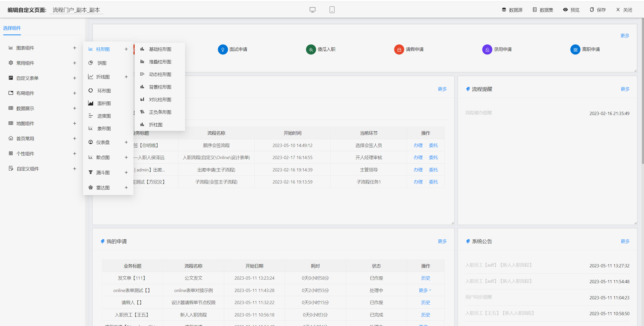
Task: Select 基础柱形图 from the submenu
Action: click(x=160, y=49)
